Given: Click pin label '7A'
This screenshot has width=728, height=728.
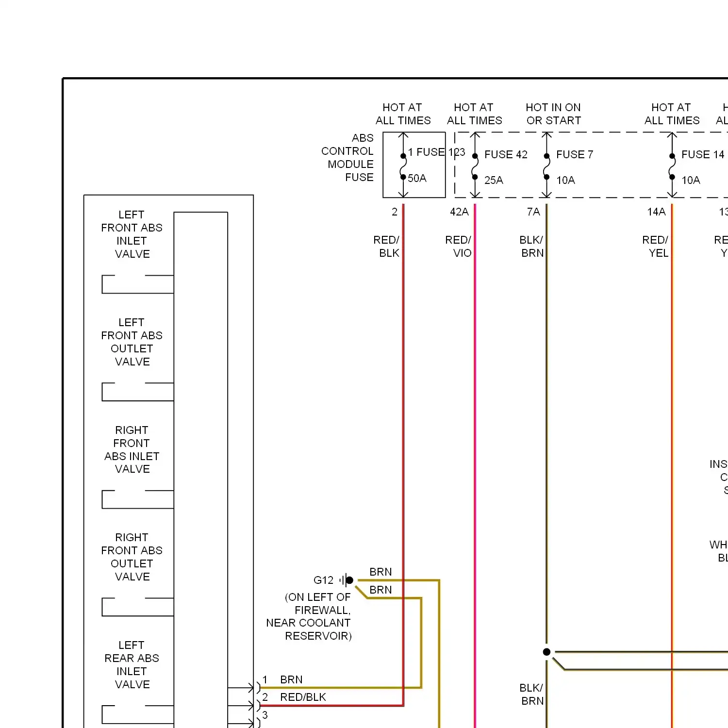Looking at the screenshot, I should click(x=533, y=212).
